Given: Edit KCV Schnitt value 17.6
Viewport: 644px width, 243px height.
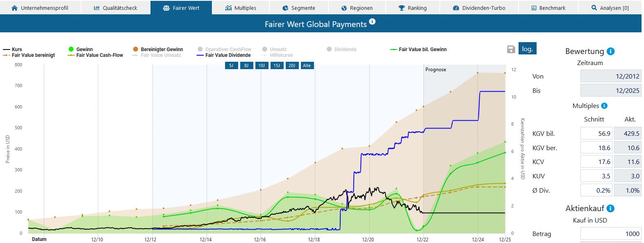Looking at the screenshot, I should (x=596, y=162).
